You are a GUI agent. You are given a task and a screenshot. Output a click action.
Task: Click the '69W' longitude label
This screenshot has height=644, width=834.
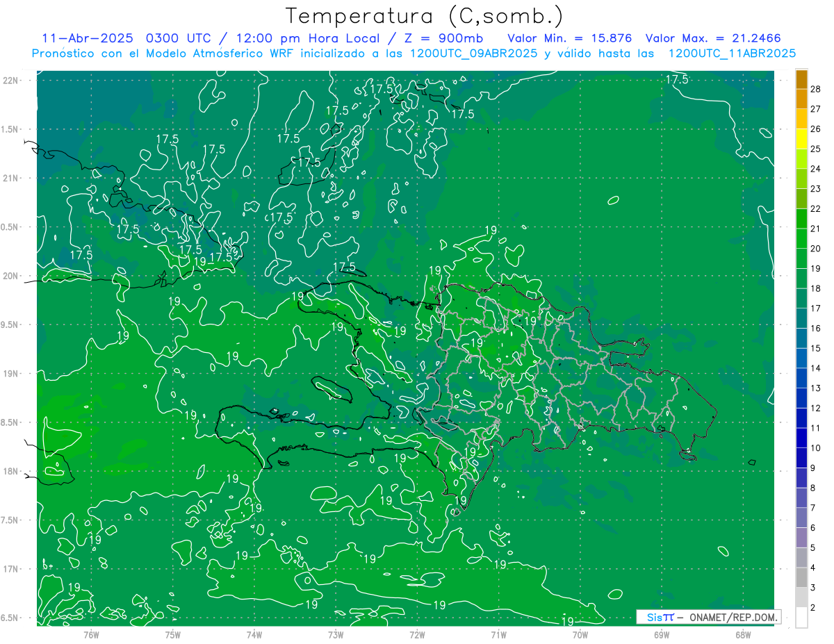[x=661, y=635]
